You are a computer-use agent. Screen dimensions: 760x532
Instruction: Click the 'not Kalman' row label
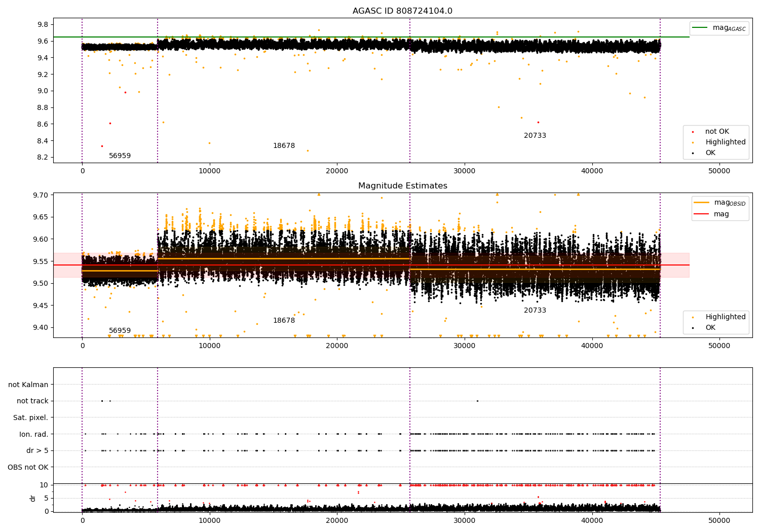tap(28, 385)
